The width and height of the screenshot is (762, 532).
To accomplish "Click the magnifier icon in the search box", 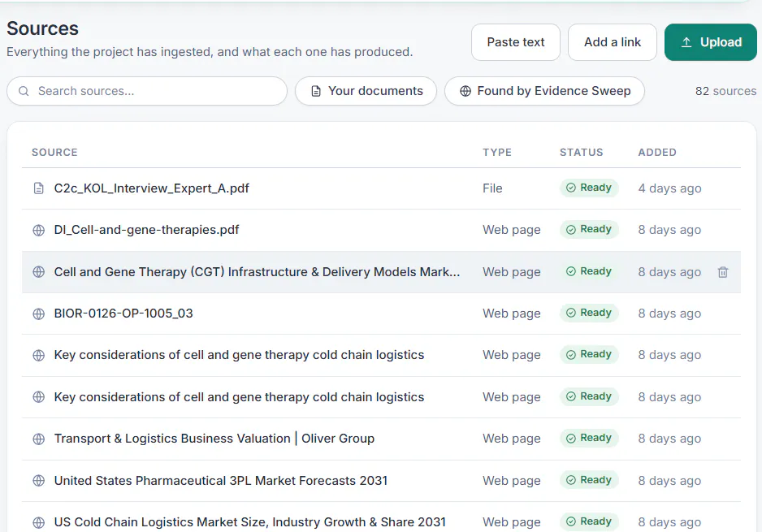I will tap(24, 91).
